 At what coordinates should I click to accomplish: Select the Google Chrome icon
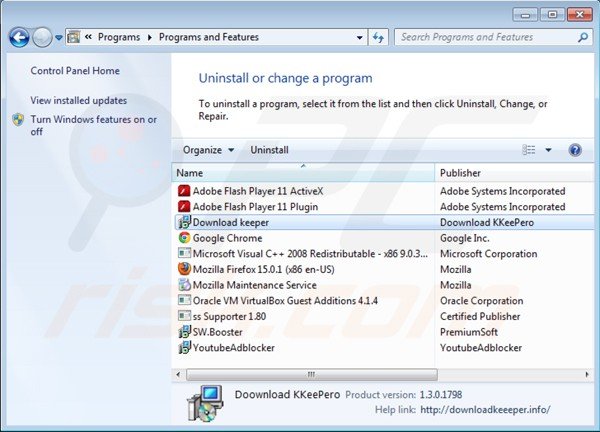184,238
